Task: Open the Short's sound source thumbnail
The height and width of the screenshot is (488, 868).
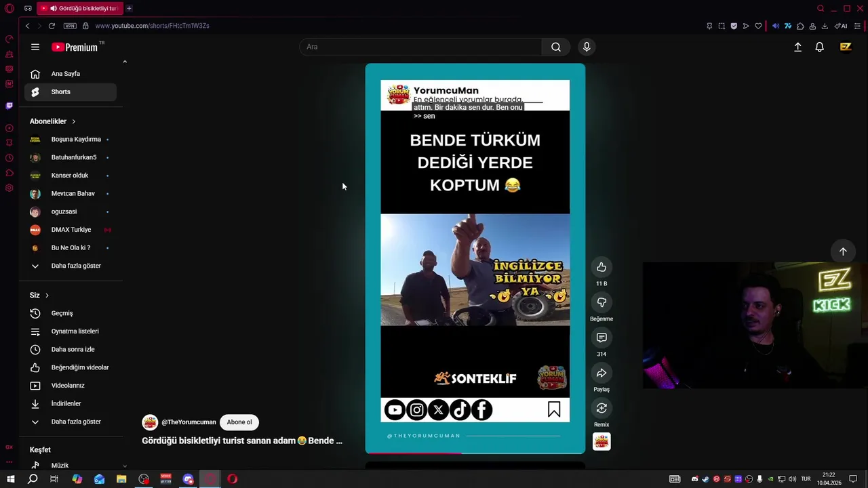Action: click(x=601, y=442)
